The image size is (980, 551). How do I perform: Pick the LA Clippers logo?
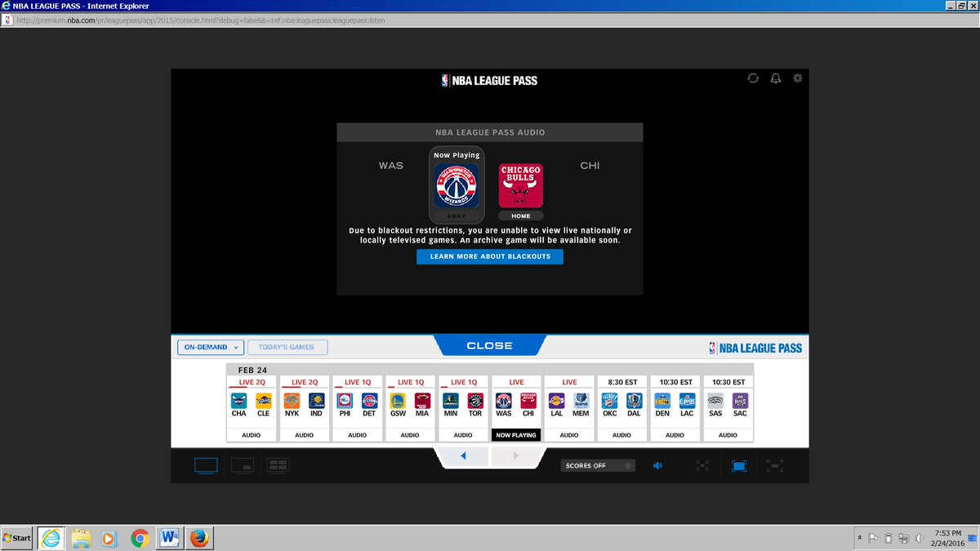[x=687, y=401]
